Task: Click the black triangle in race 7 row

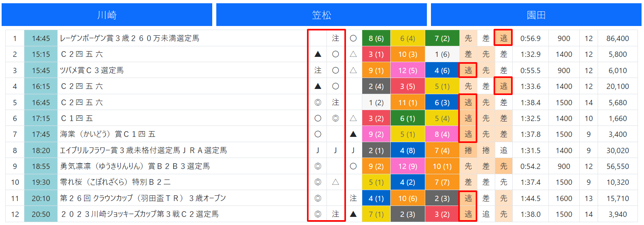Action: (x=353, y=134)
